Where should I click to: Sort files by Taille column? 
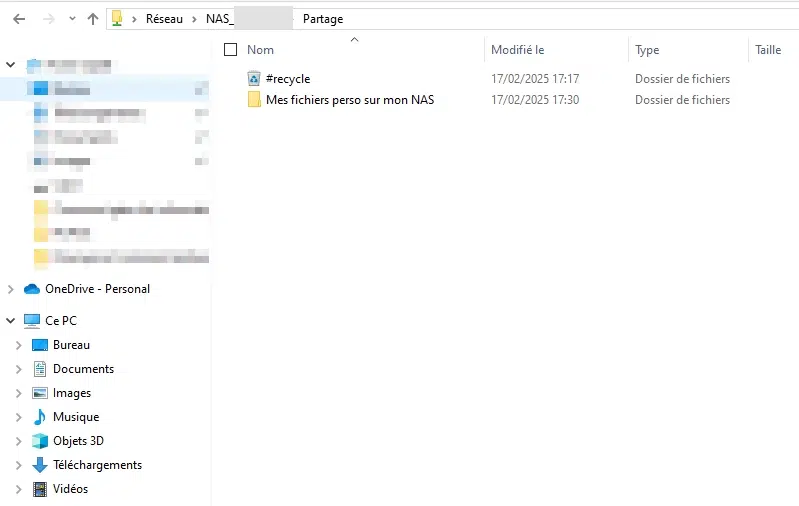(x=768, y=50)
